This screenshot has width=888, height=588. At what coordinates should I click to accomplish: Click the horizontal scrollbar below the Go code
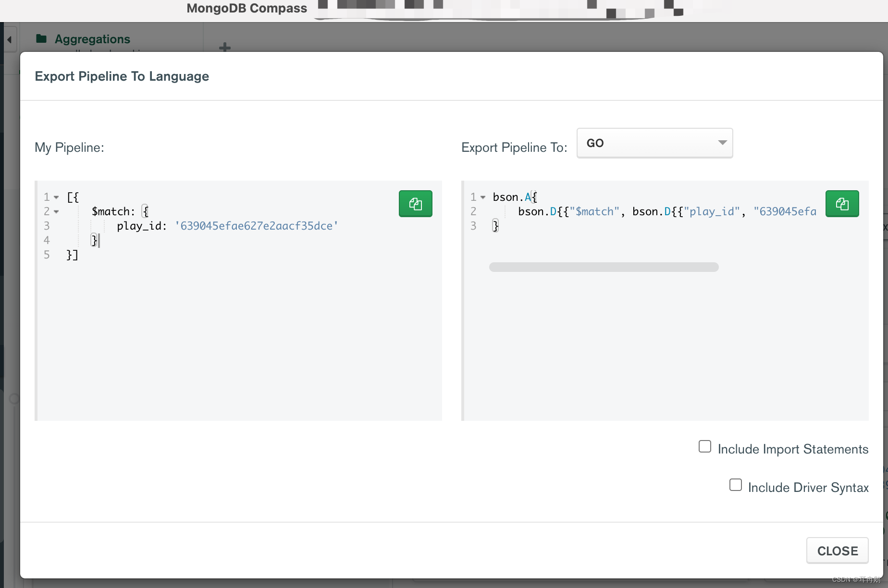click(604, 267)
